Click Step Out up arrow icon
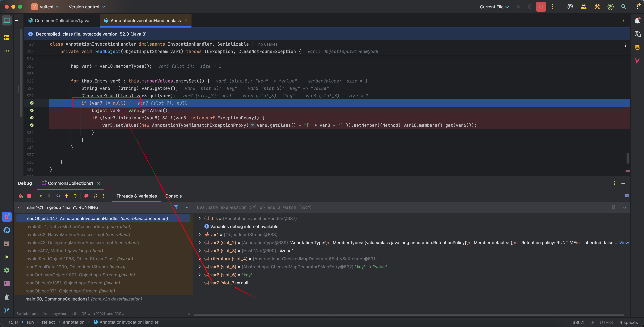The height and width of the screenshot is (327, 644). (75, 196)
